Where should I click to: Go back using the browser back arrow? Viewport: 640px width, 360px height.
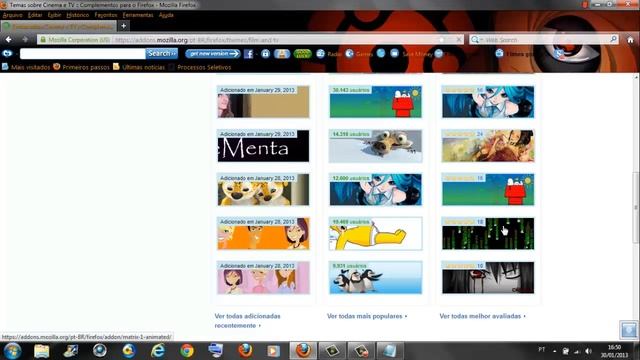(x=9, y=40)
